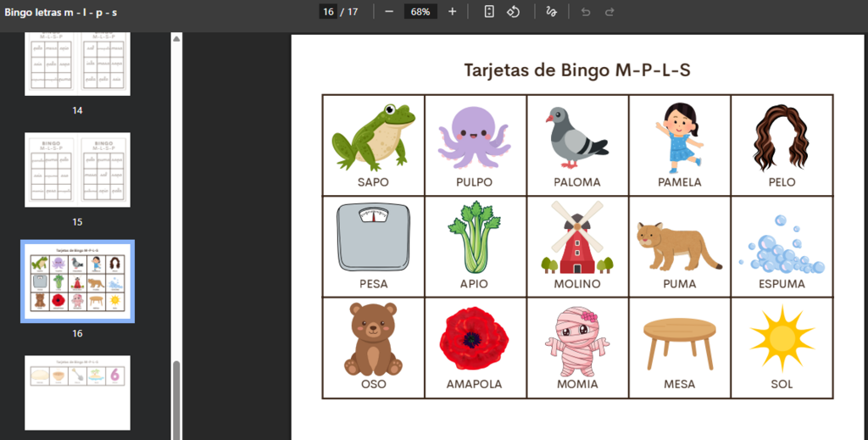868x440 pixels.
Task: Open page 15 thumbnail
Action: pos(77,170)
